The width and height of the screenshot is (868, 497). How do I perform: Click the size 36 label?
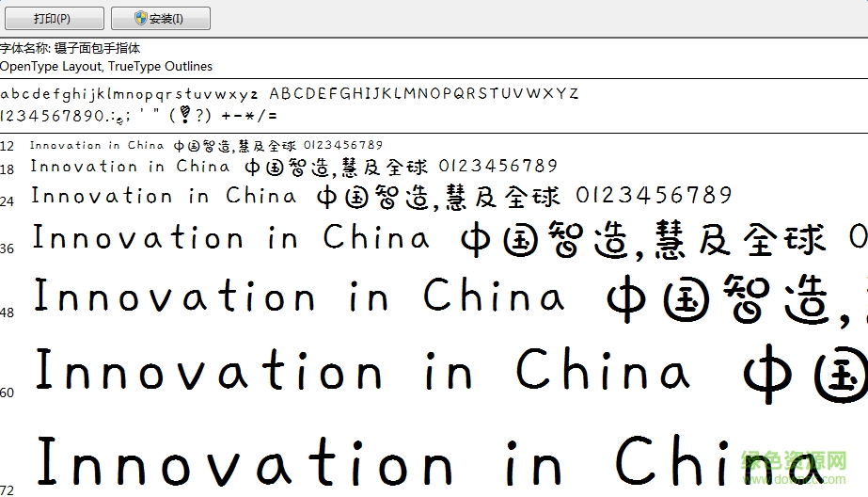point(8,248)
